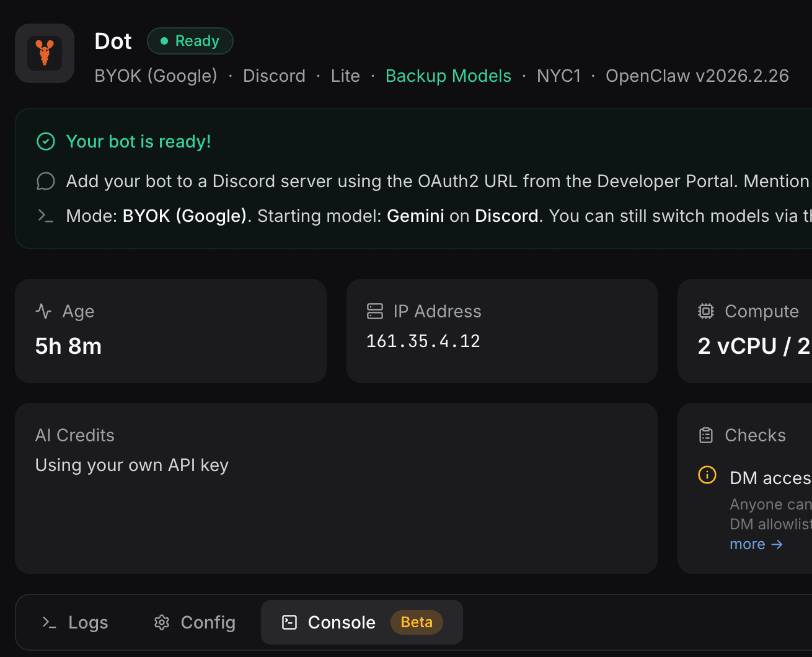Click the Dot bot avatar icon
The image size is (812, 657).
(x=44, y=53)
